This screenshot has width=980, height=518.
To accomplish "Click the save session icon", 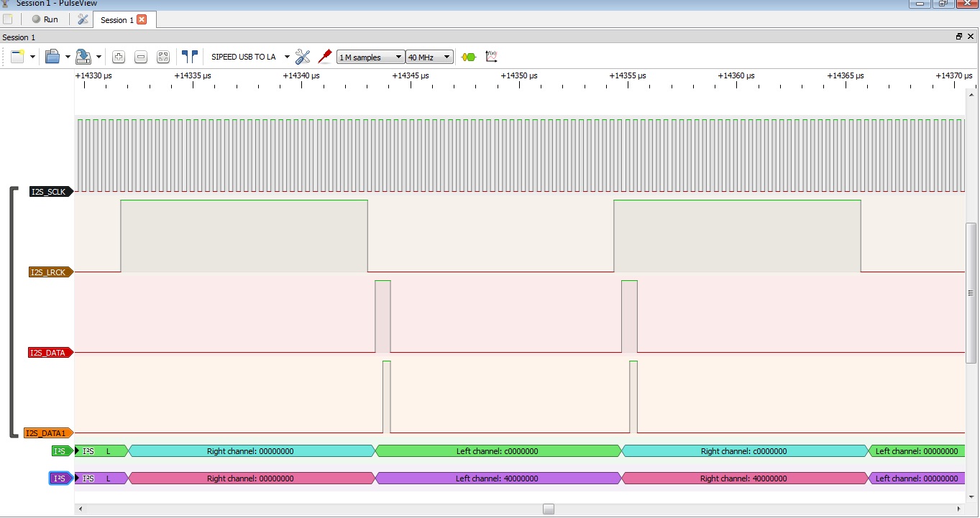I will tap(83, 57).
